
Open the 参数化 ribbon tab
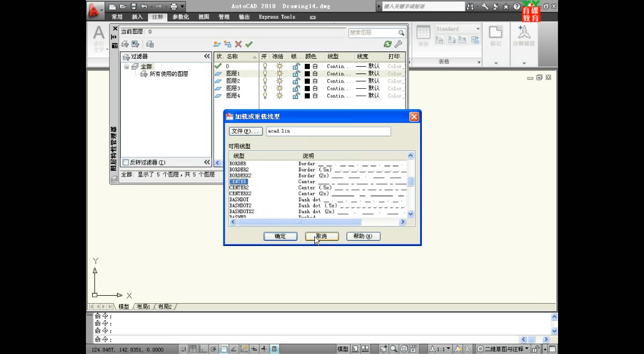pyautogui.click(x=180, y=17)
